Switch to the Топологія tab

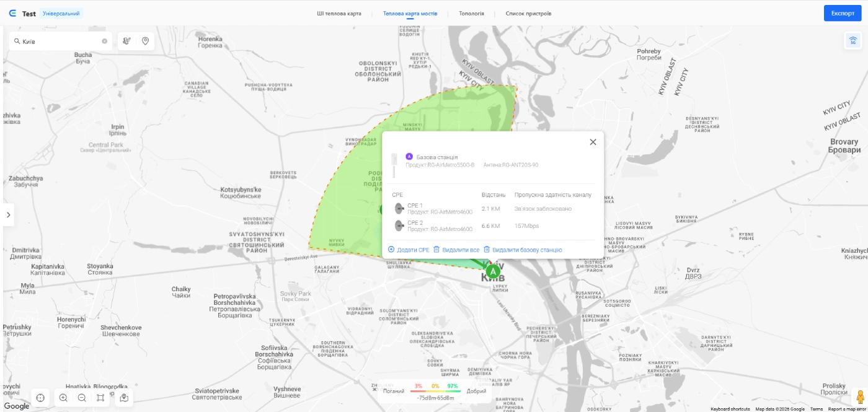[471, 13]
